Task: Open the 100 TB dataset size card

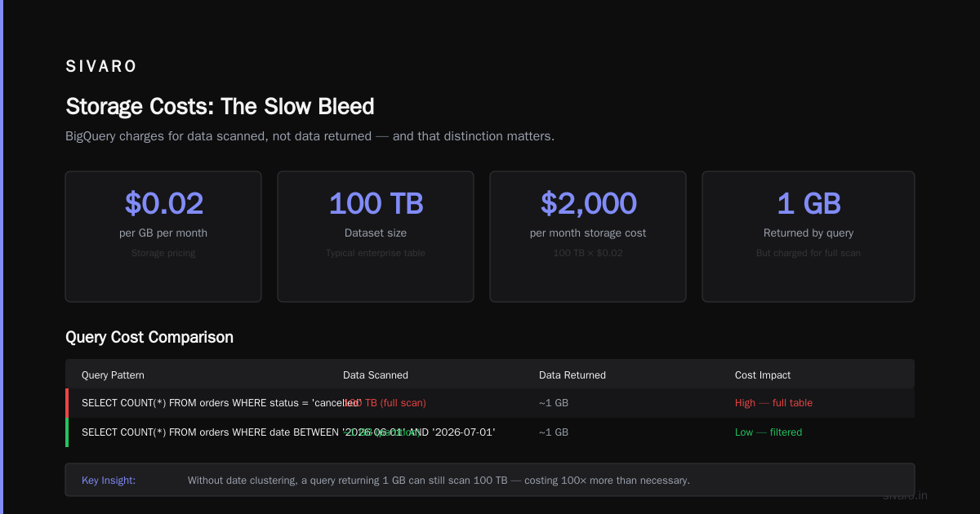Action: 376,237
